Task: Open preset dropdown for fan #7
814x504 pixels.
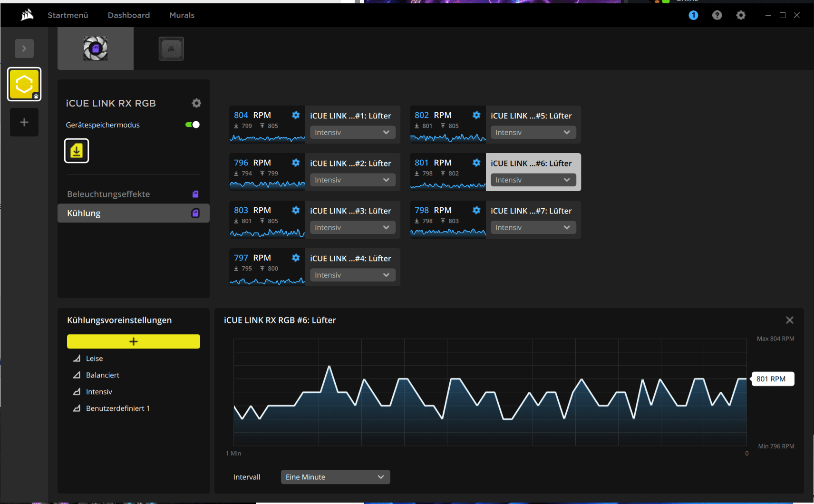Action: pos(533,227)
